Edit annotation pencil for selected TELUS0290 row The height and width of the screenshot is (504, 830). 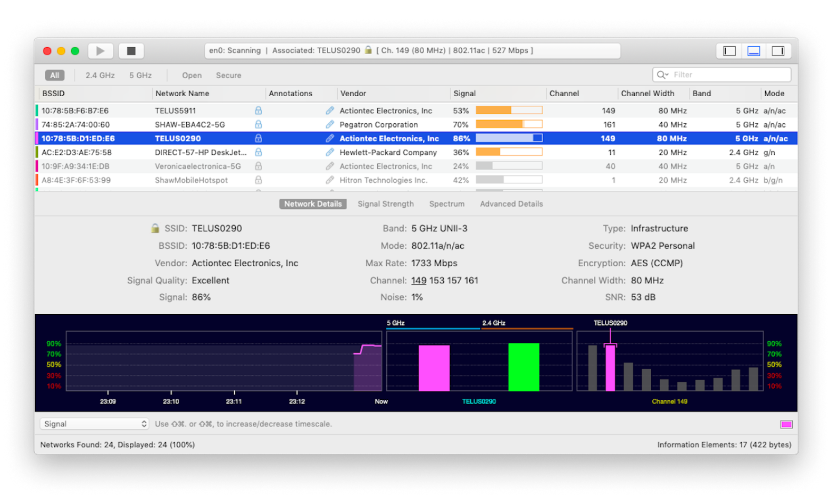pyautogui.click(x=330, y=138)
